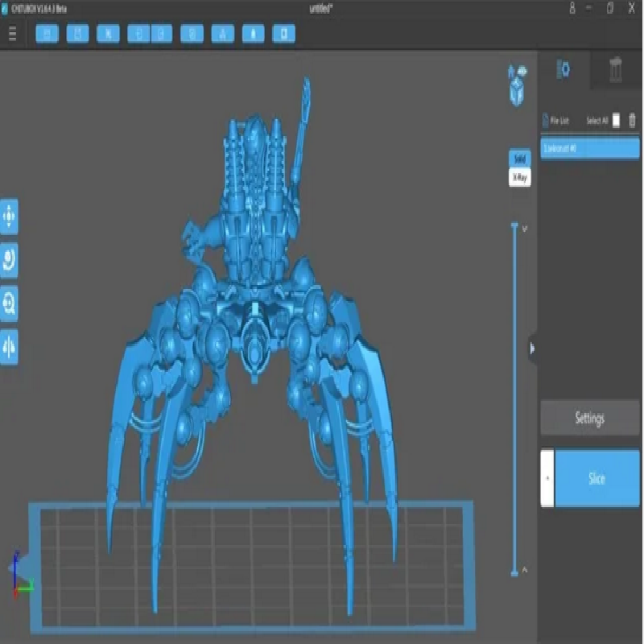This screenshot has width=644, height=644.
Task: Click the Slice button
Action: tap(597, 478)
